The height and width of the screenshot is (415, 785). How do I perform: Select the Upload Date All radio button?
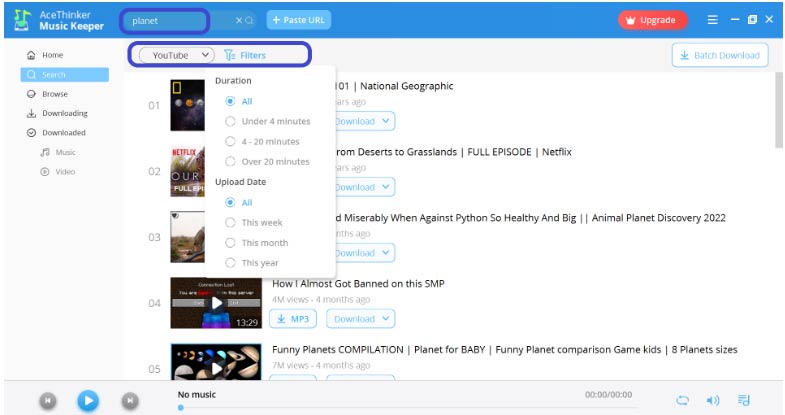(x=230, y=202)
